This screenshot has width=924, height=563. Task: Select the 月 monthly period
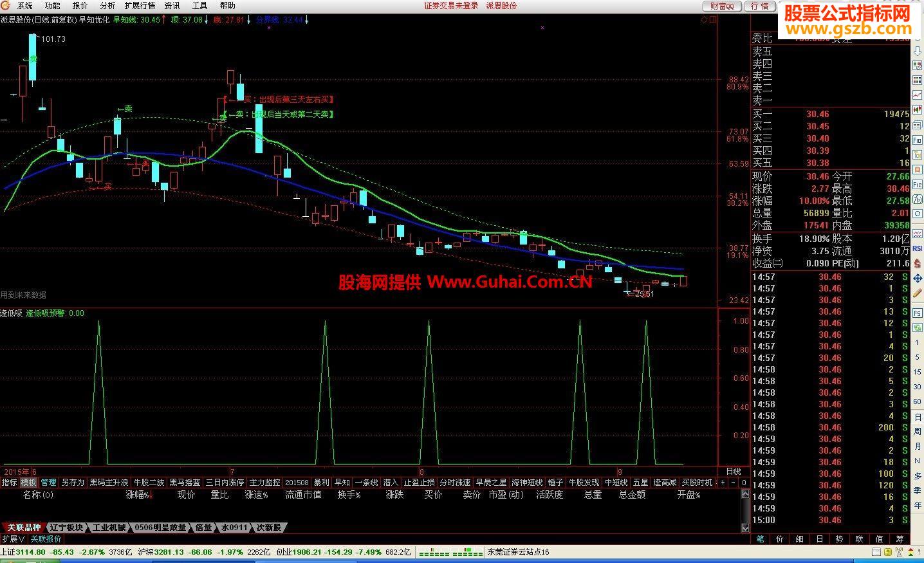point(918,446)
